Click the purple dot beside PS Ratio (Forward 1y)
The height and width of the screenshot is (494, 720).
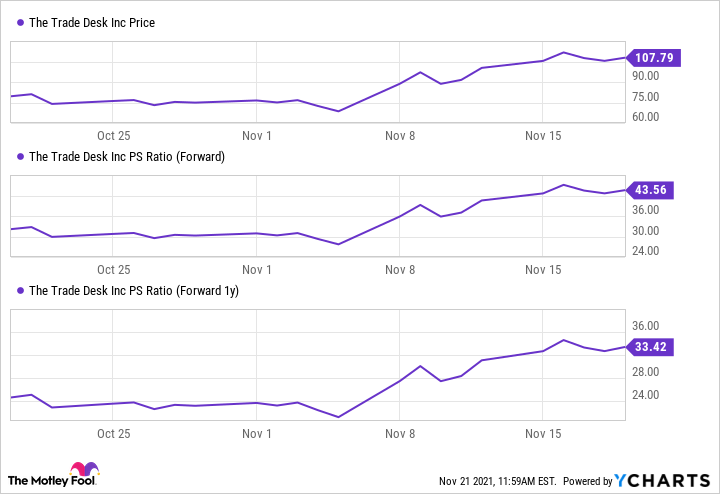[x=20, y=291]
